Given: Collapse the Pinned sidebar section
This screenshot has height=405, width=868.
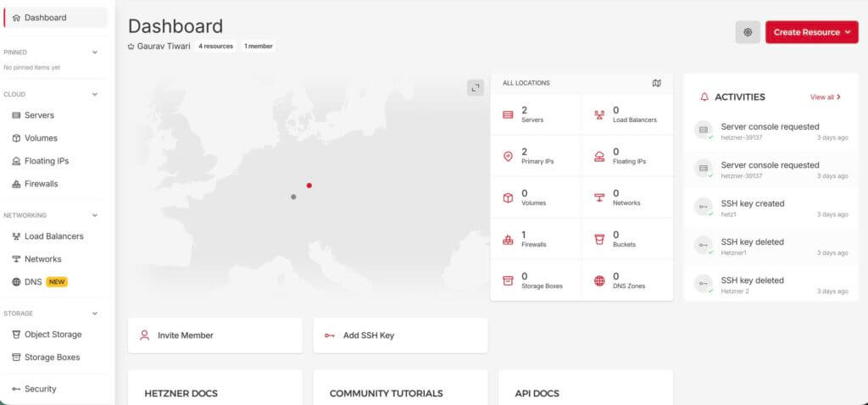Looking at the screenshot, I should click(95, 52).
